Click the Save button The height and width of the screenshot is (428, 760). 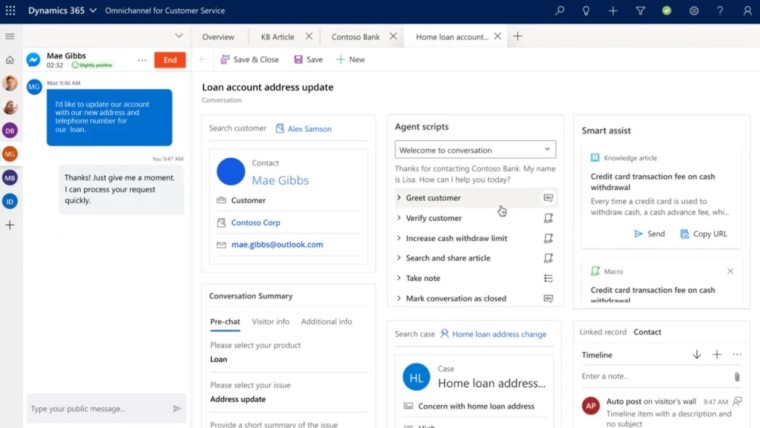[x=308, y=60]
